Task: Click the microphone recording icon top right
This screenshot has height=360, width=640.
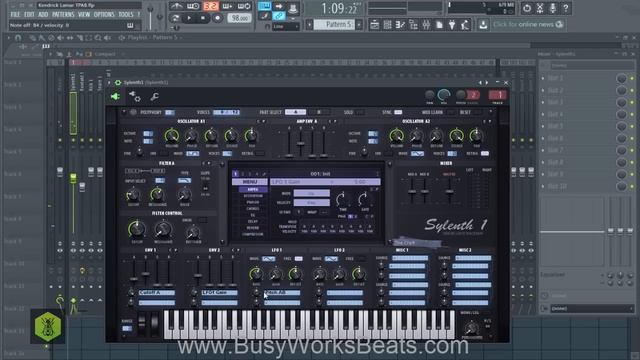Action: pyautogui.click(x=553, y=8)
